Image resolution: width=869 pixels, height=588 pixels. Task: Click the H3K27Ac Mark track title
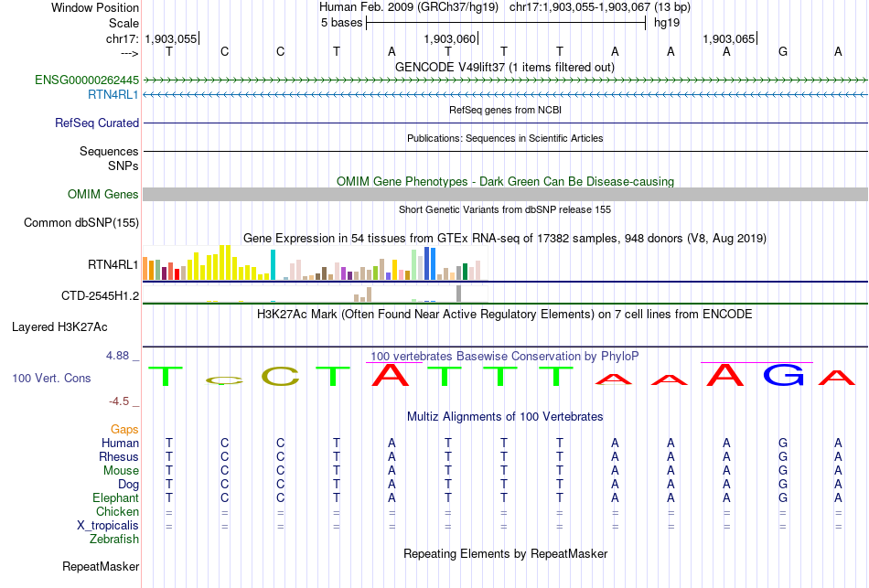[504, 315]
